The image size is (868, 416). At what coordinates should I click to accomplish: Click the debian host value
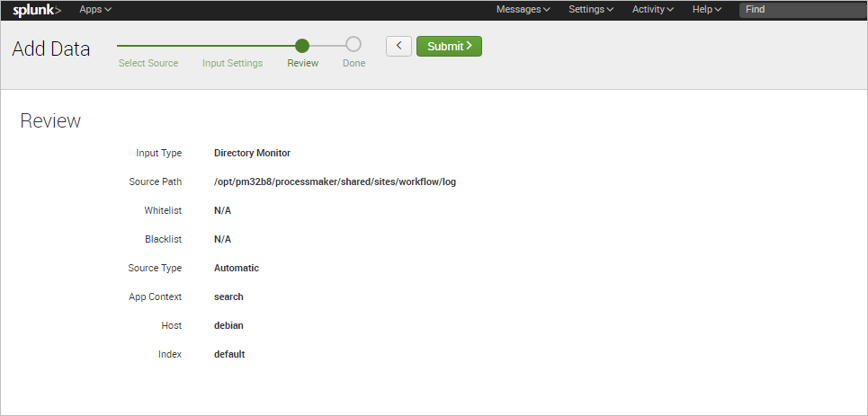[x=228, y=325]
